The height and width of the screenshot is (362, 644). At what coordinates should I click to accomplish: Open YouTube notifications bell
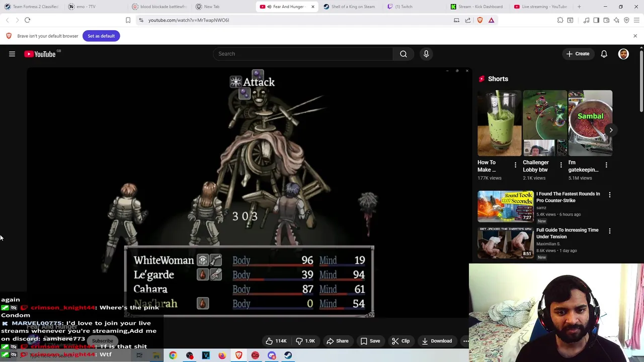coord(604,54)
